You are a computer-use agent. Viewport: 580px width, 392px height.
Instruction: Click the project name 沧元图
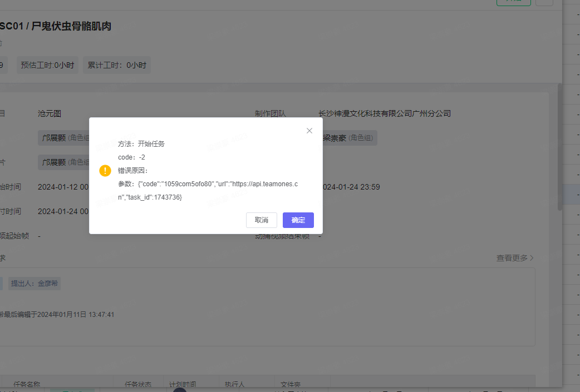click(x=50, y=113)
